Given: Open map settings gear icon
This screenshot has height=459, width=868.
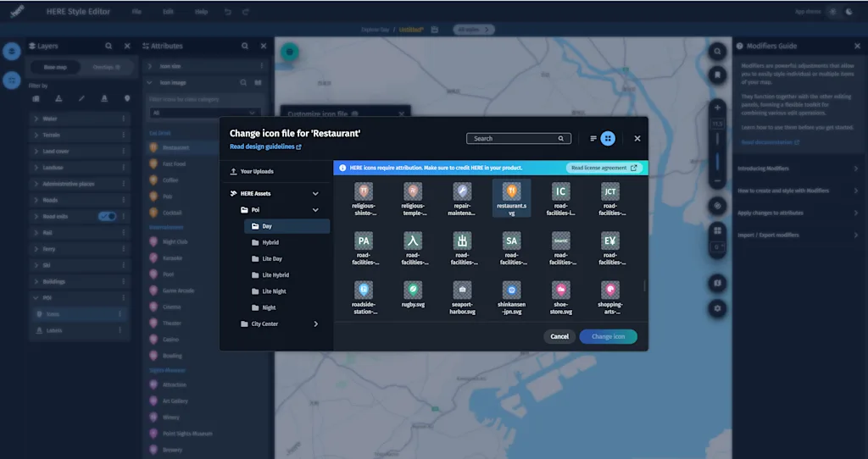Looking at the screenshot, I should (x=717, y=308).
